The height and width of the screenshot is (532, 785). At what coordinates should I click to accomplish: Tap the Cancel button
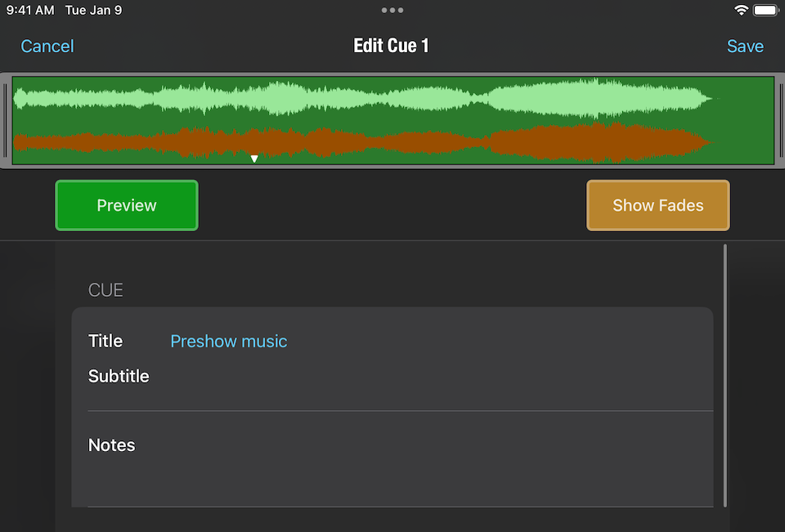click(47, 47)
